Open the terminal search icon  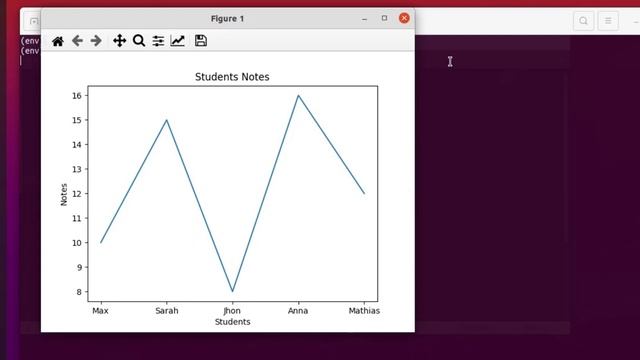583,21
